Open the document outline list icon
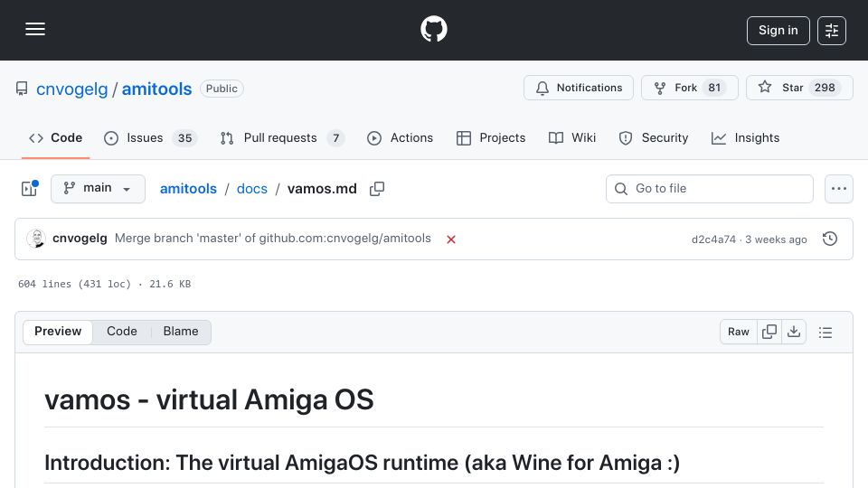 (x=826, y=332)
